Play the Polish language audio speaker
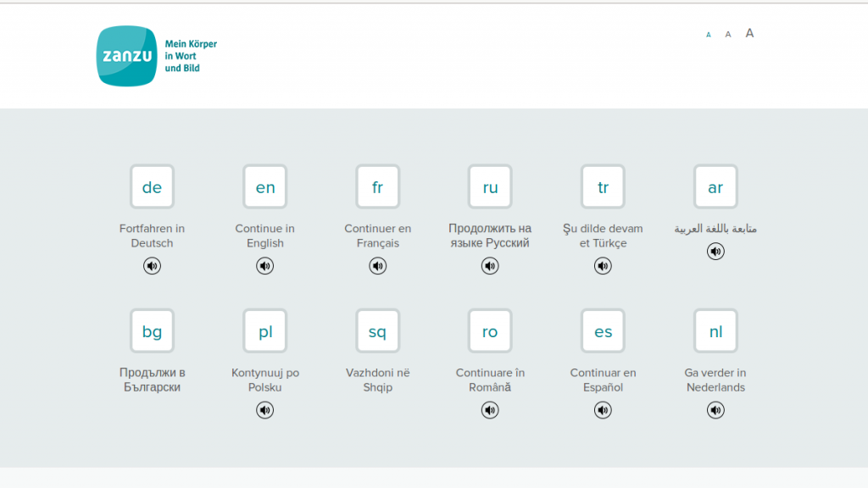This screenshot has width=868, height=488. click(x=265, y=410)
